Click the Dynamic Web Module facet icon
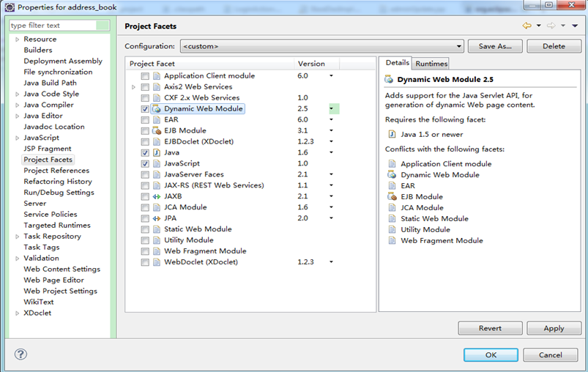 (x=157, y=109)
